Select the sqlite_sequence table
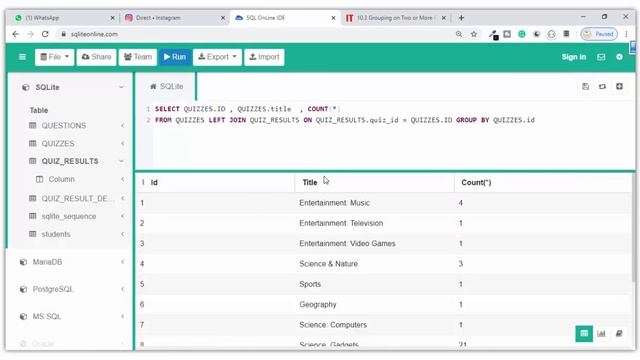This screenshot has height=360, width=640. (69, 216)
